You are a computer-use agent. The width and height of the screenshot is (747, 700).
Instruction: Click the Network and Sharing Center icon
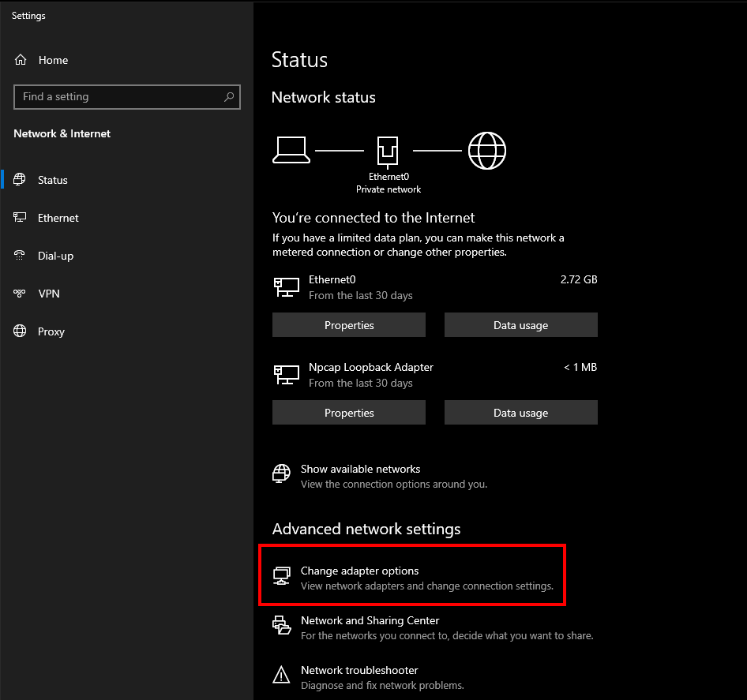(282, 625)
